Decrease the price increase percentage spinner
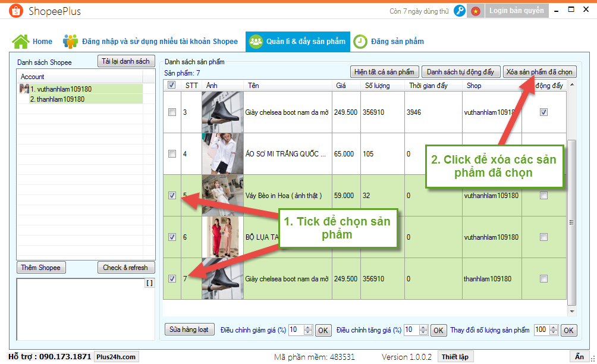597x364 pixels. click(423, 332)
